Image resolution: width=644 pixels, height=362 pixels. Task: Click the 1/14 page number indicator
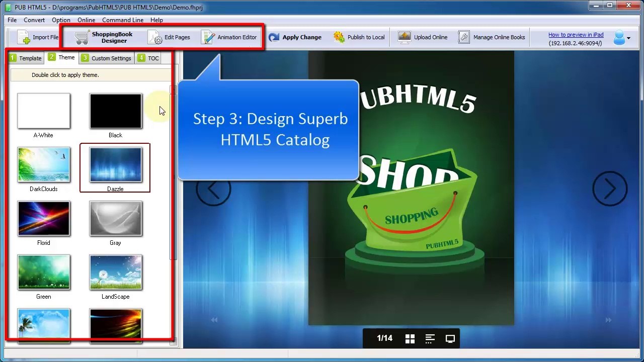point(384,338)
